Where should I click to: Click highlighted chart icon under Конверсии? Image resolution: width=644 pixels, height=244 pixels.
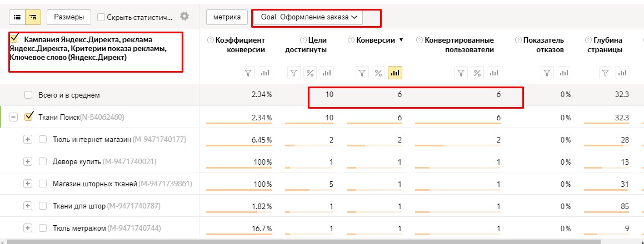395,73
